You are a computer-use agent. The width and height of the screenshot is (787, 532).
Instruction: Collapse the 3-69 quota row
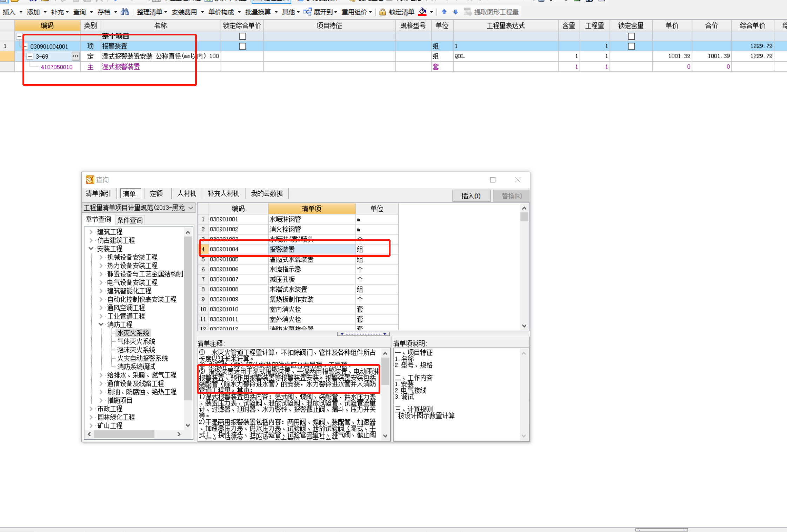(30, 56)
